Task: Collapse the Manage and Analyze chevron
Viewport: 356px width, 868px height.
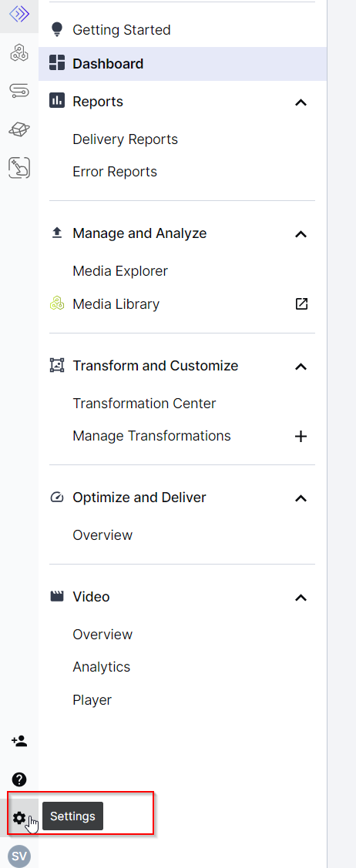Action: click(301, 234)
